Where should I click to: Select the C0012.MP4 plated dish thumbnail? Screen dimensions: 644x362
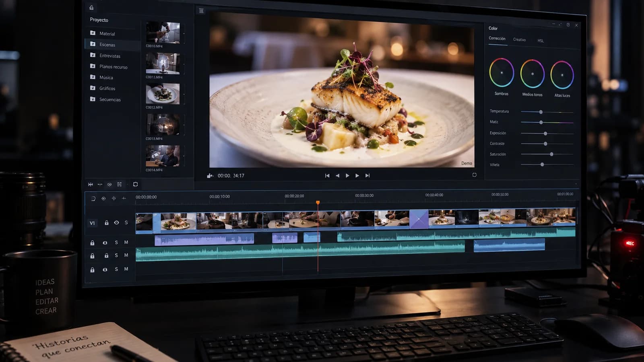(163, 94)
